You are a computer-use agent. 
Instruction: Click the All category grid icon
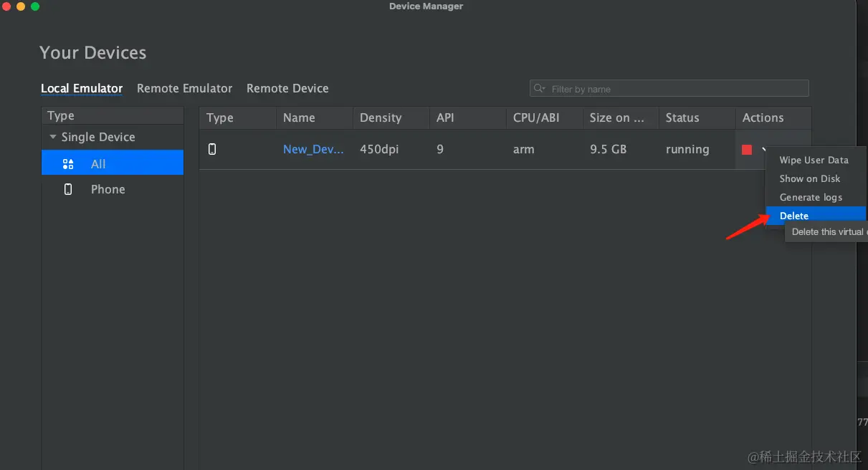click(x=68, y=164)
